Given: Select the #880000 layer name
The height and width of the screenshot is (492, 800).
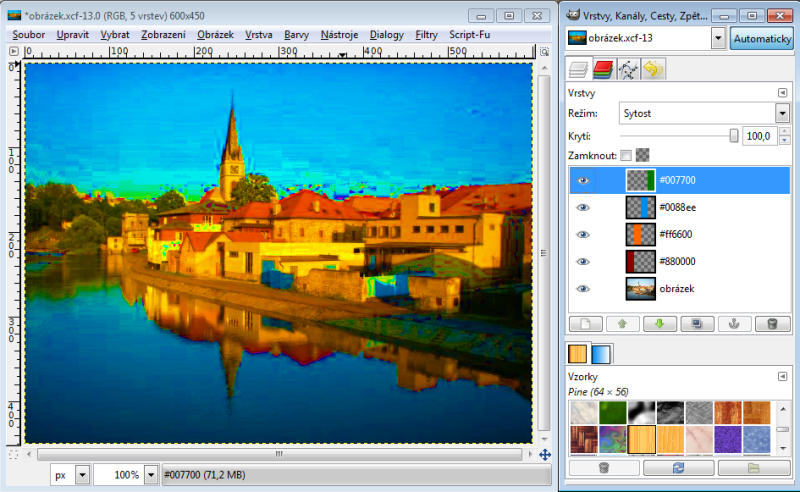Looking at the screenshot, I should click(677, 261).
